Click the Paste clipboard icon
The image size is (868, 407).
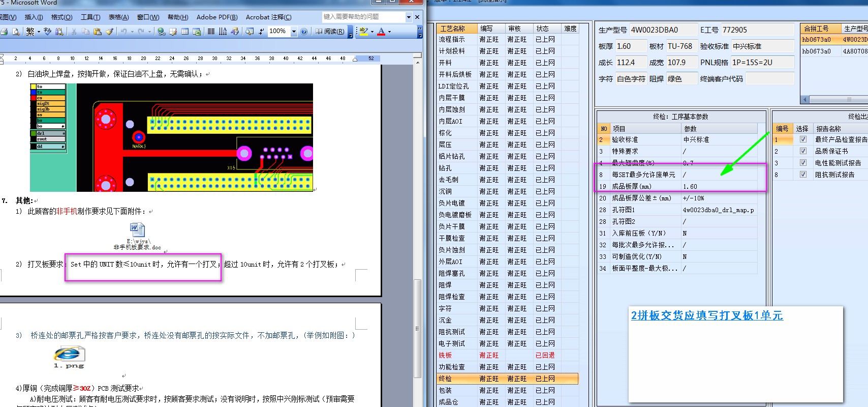(98, 32)
